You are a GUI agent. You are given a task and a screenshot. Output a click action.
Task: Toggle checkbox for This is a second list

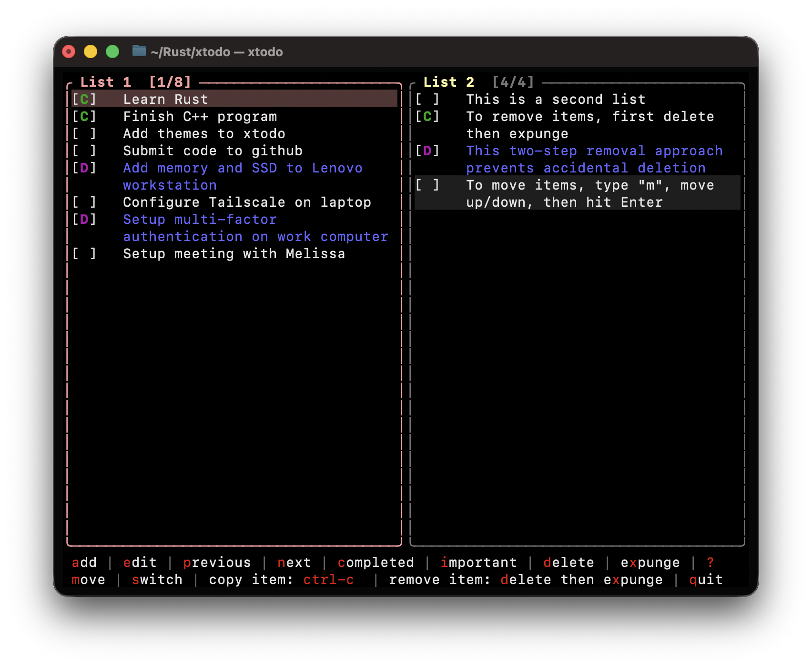[427, 99]
